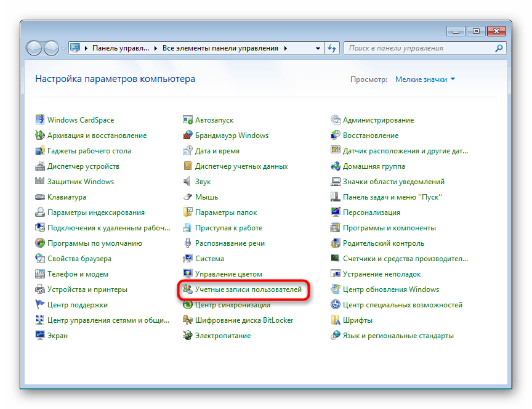Open Шифрование диска BitLocker
Screen dimensions: 532x409
pos(244,320)
